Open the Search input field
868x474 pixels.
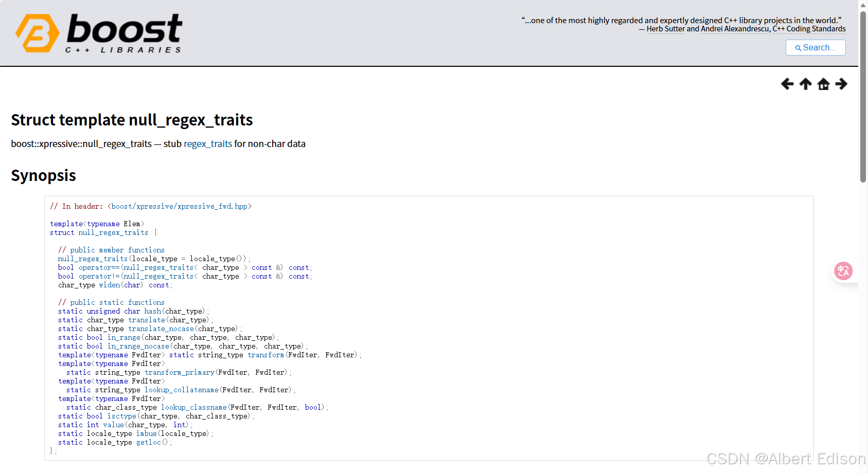[816, 47]
